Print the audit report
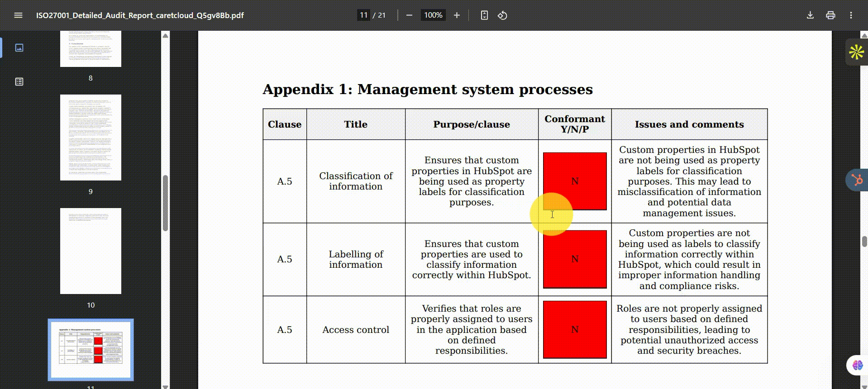The height and width of the screenshot is (389, 868). pos(830,15)
